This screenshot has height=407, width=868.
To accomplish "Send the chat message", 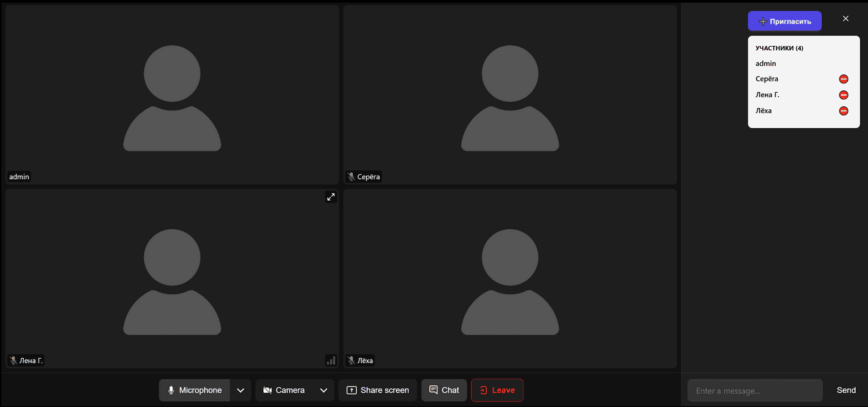I will point(846,390).
